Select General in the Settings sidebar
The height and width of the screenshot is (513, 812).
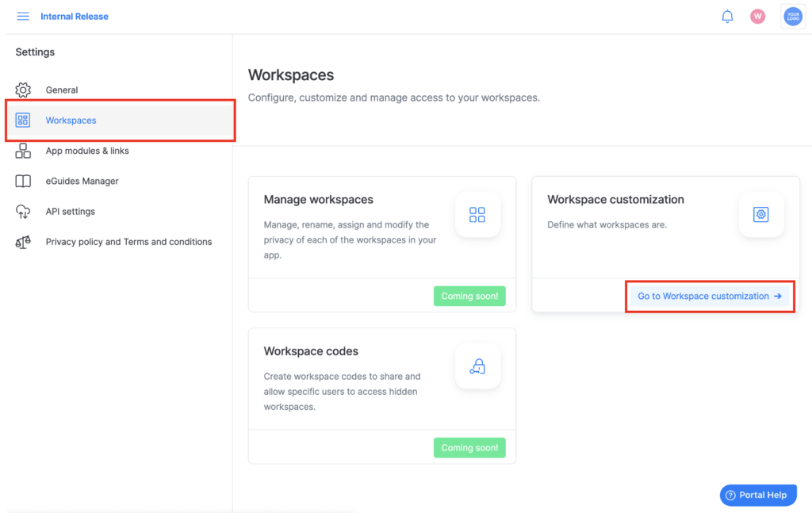pos(62,90)
